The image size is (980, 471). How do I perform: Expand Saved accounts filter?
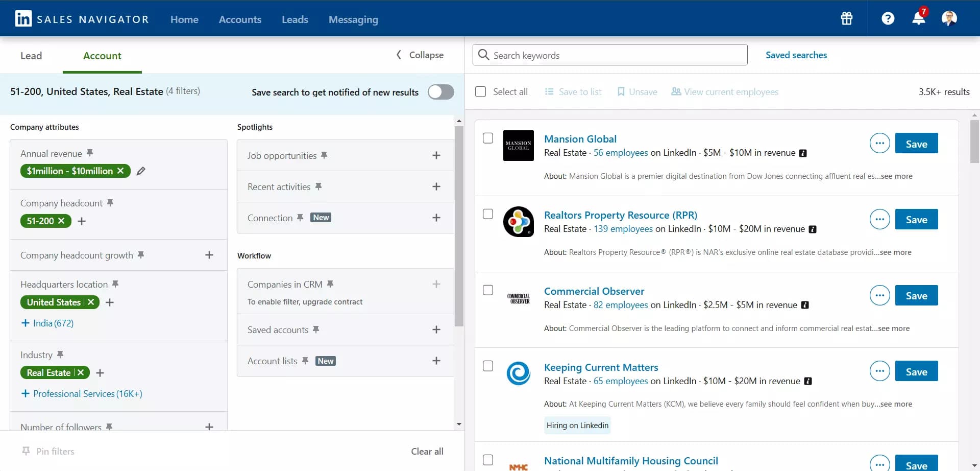click(436, 329)
